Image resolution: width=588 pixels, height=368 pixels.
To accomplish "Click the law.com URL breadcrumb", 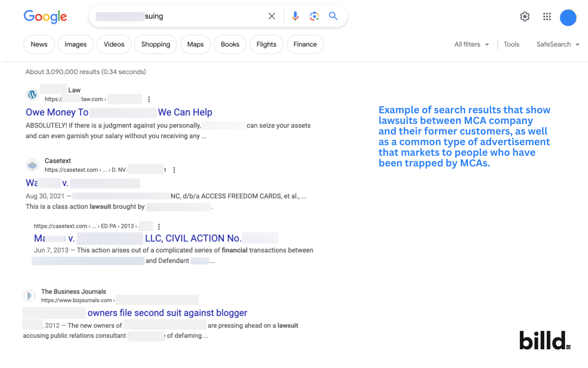I will [x=93, y=99].
